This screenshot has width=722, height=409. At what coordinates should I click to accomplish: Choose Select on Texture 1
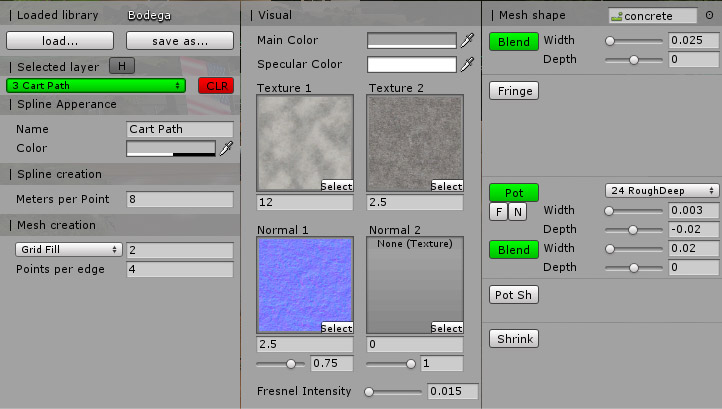point(337,186)
